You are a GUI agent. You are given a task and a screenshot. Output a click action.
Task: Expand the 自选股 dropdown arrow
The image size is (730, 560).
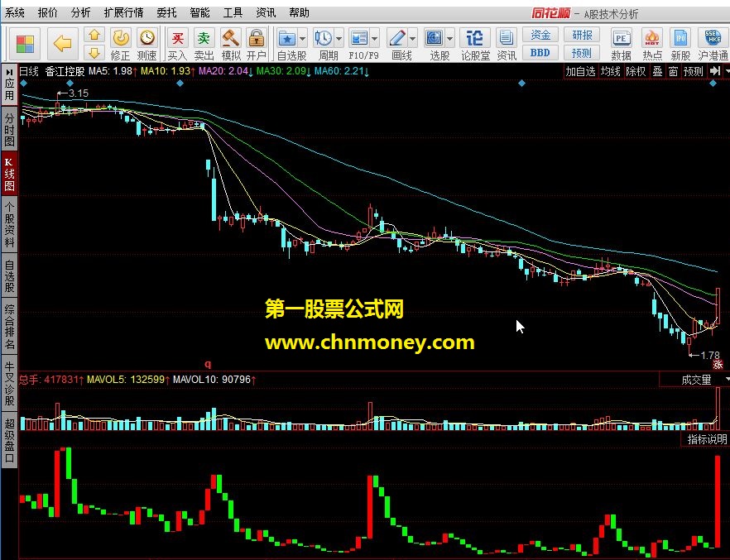pos(303,38)
